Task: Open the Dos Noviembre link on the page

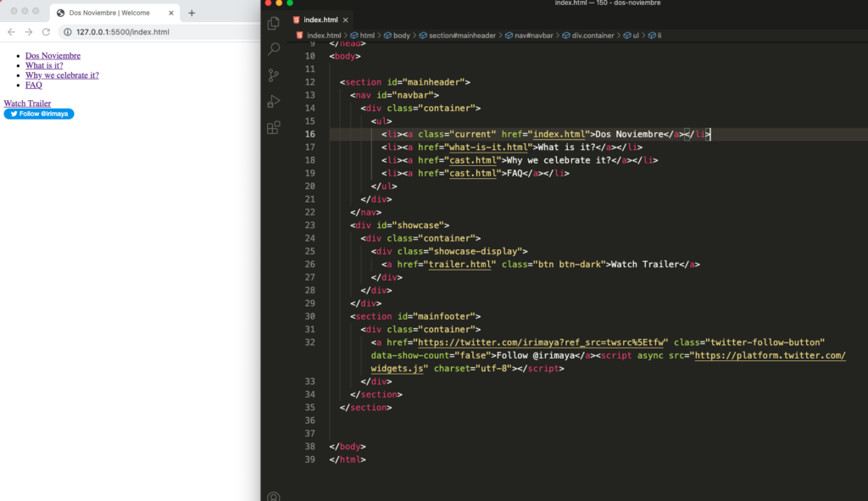Action: point(53,56)
